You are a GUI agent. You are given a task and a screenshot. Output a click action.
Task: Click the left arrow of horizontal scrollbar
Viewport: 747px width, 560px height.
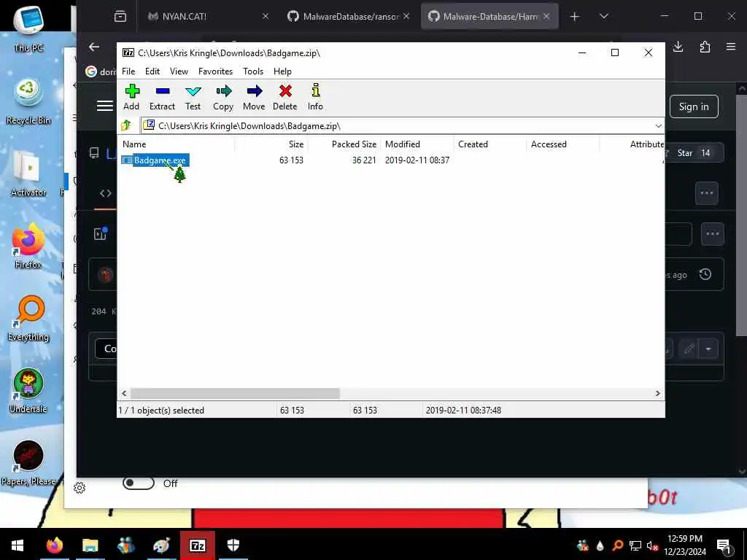tap(124, 393)
